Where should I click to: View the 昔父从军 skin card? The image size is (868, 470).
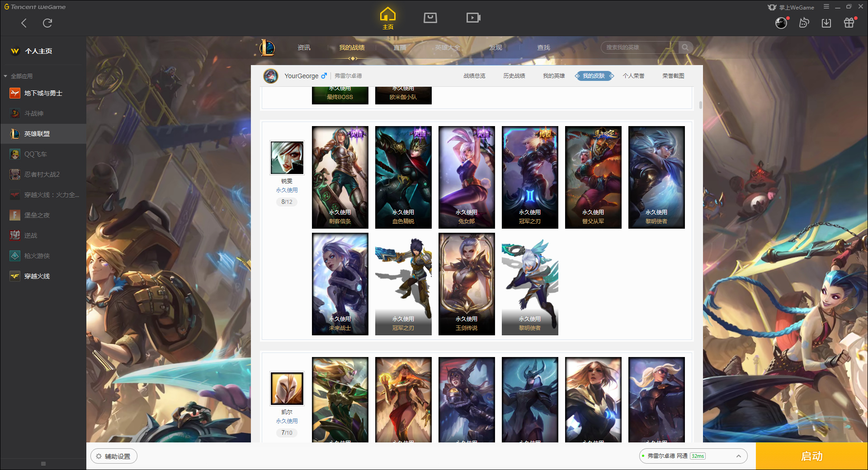(x=593, y=177)
